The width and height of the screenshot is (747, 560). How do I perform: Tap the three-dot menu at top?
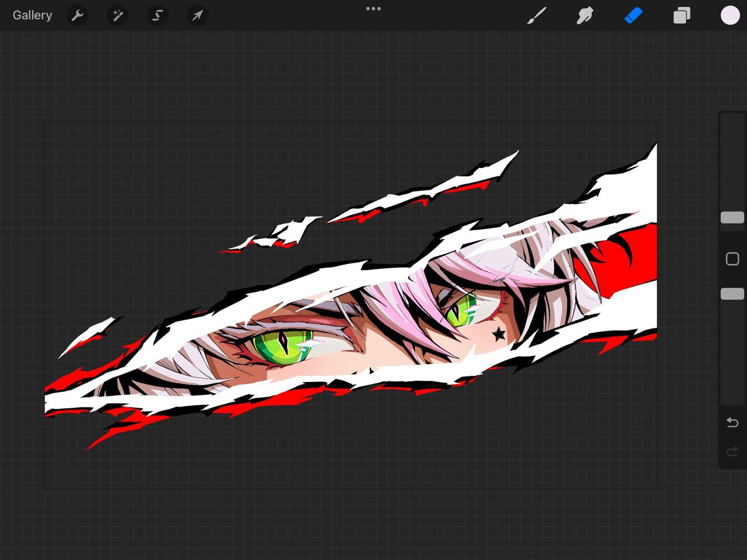(x=374, y=9)
